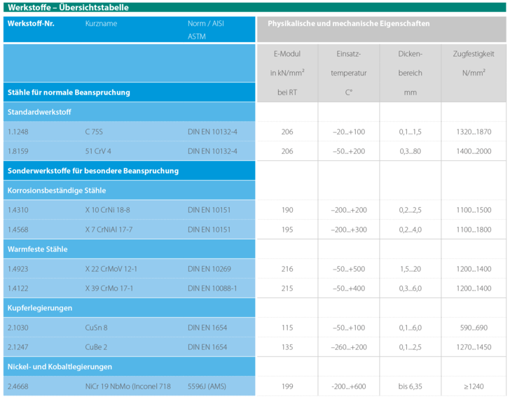Viewport: 510px width, 420px height.
Task: Select E-Modul value '190'
Action: pos(287,210)
